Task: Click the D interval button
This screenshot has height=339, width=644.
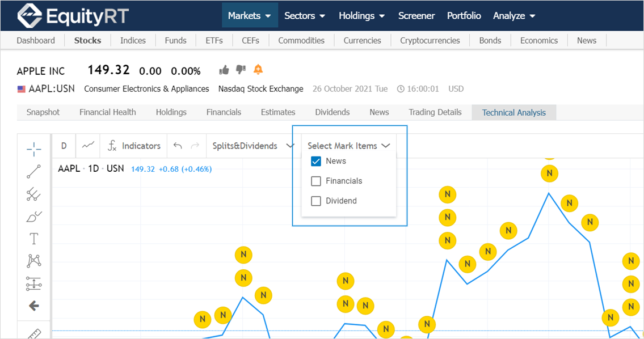Action: point(64,146)
